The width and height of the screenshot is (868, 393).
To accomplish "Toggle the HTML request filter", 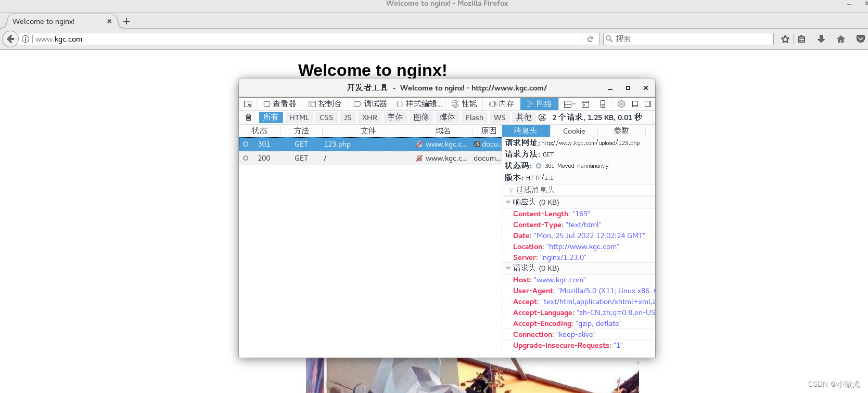I will [x=299, y=117].
